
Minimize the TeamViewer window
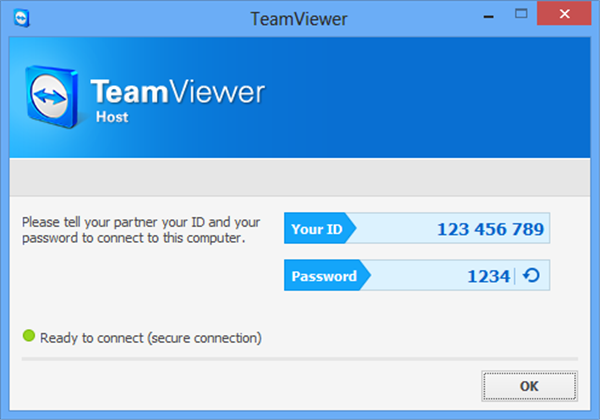click(488, 15)
